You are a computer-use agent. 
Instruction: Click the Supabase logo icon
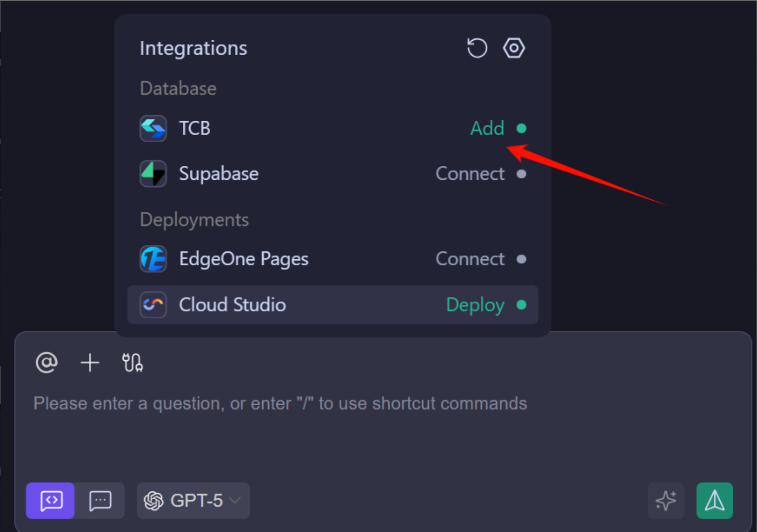pyautogui.click(x=153, y=174)
